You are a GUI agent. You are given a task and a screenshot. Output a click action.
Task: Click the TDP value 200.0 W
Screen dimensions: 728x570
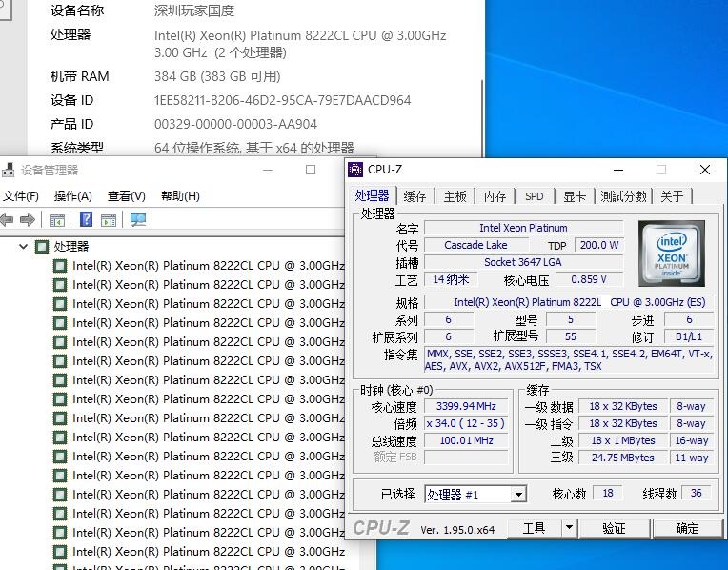point(599,245)
